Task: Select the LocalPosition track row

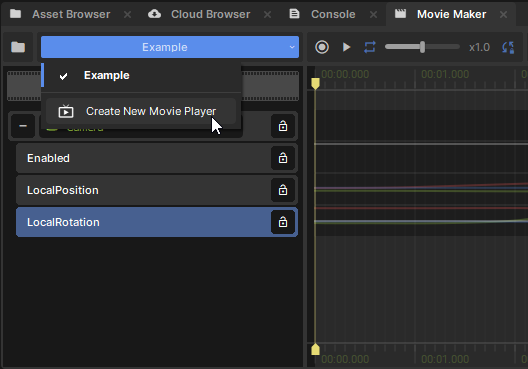Action: [x=157, y=190]
